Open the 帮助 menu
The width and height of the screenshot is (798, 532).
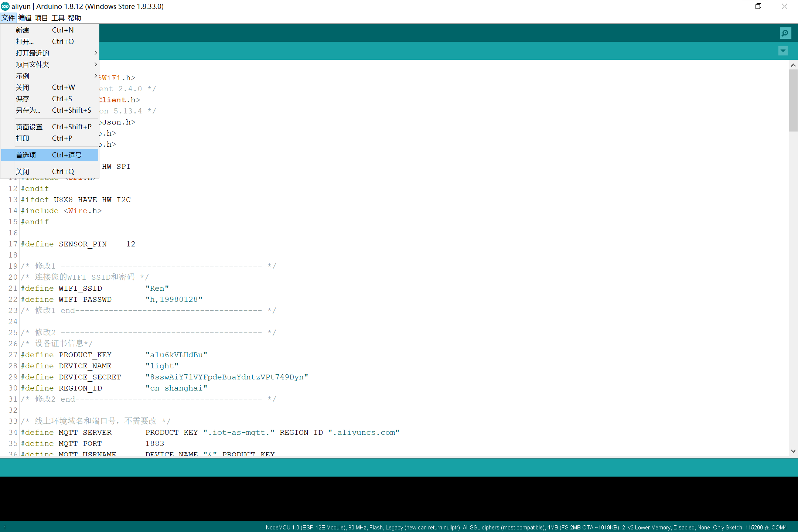(x=75, y=18)
